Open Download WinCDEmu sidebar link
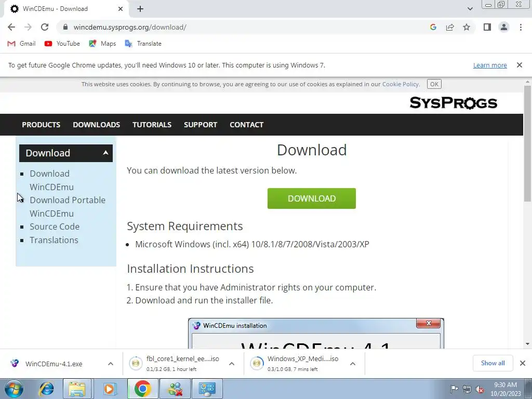 (x=51, y=180)
